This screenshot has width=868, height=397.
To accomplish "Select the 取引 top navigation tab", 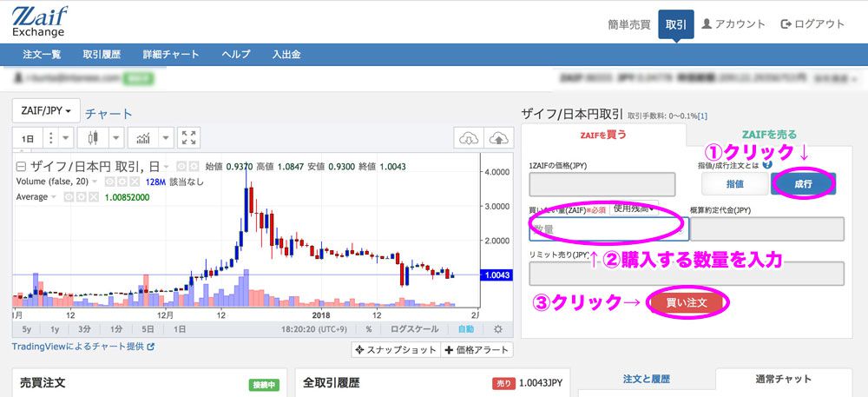I will [x=676, y=24].
